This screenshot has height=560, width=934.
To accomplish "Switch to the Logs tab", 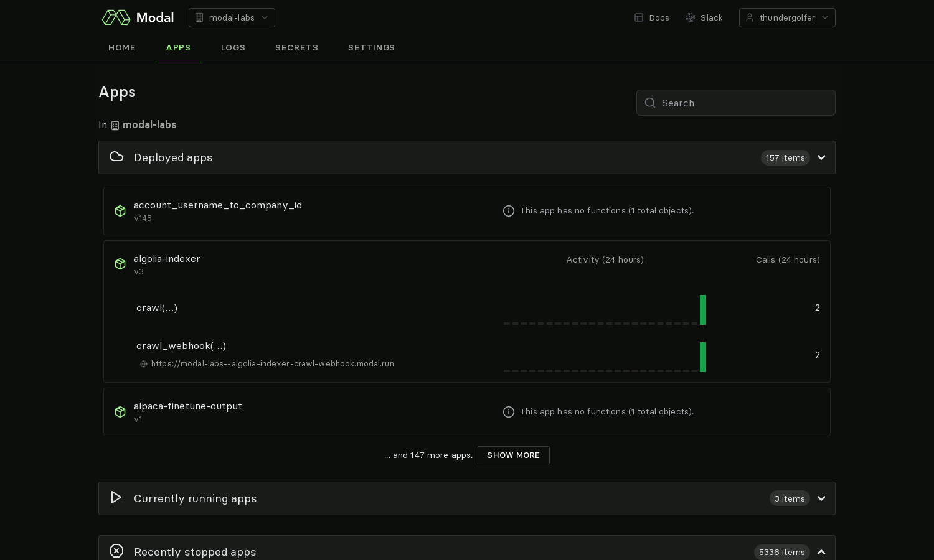I will tap(233, 47).
